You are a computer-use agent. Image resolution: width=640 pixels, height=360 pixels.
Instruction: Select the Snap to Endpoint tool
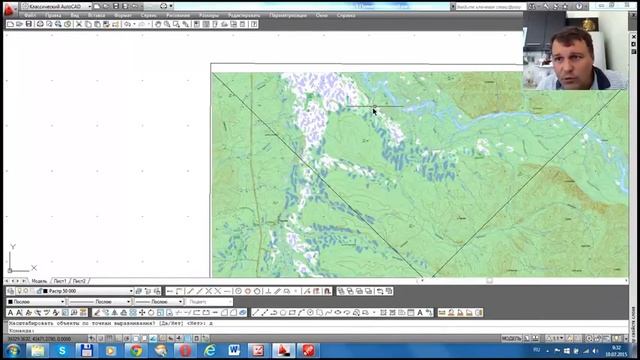[190, 291]
